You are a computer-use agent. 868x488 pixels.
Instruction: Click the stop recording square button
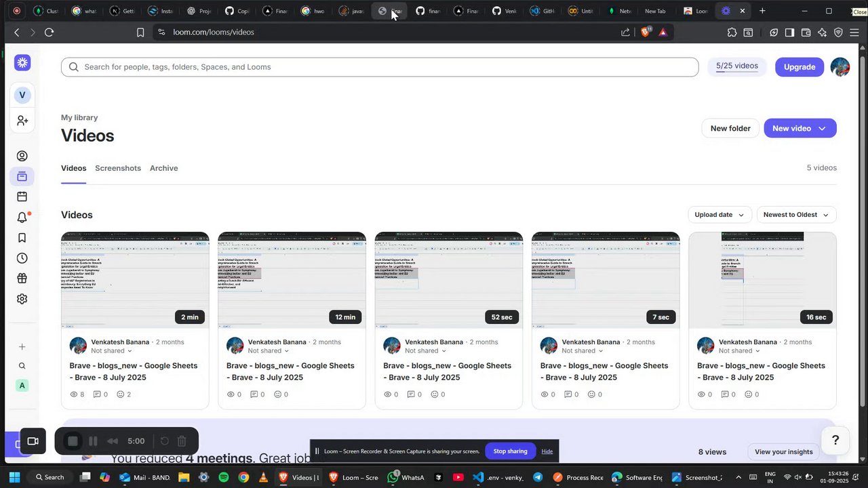coord(73,441)
